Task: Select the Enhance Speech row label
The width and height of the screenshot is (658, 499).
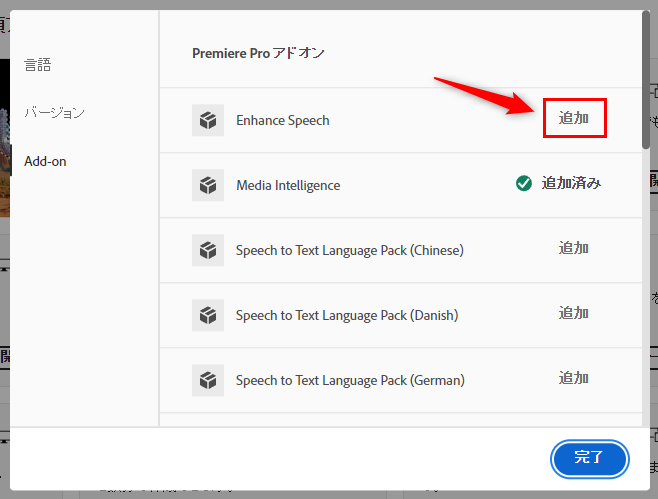Action: [x=283, y=120]
